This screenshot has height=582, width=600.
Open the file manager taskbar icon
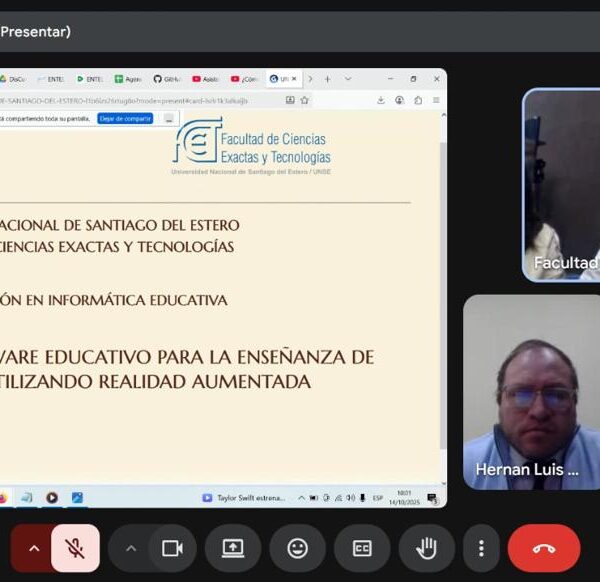pyautogui.click(x=28, y=497)
